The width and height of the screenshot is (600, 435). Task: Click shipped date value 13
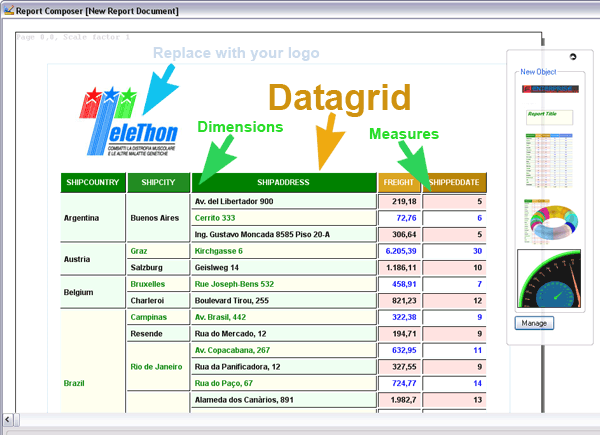tap(454, 400)
